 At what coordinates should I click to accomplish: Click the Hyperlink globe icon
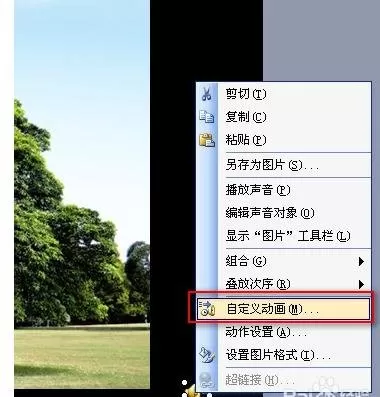(207, 380)
